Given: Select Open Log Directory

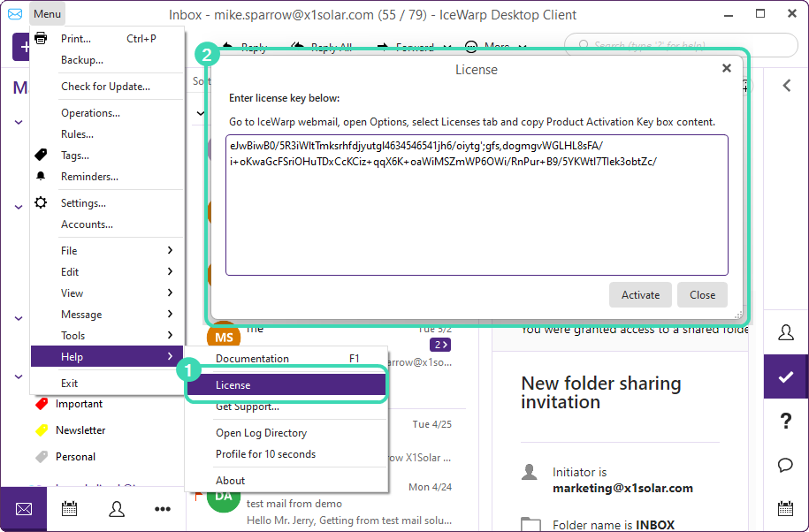Looking at the screenshot, I should [286, 433].
